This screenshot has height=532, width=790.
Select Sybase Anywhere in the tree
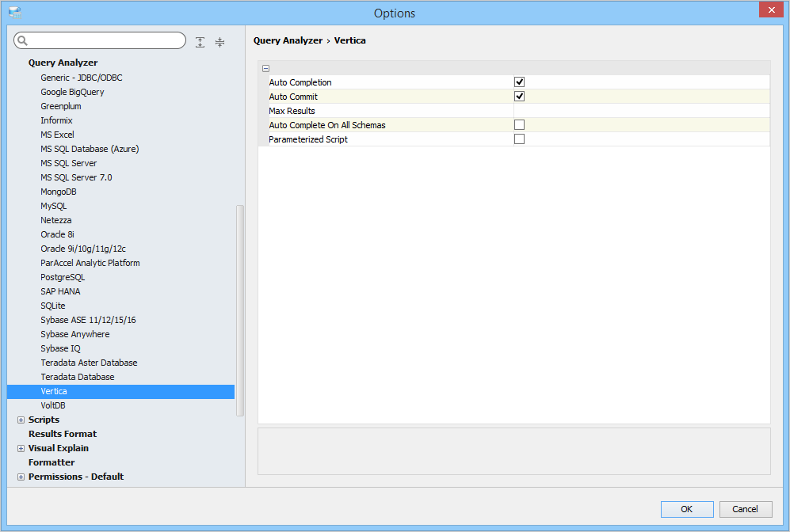tap(75, 334)
